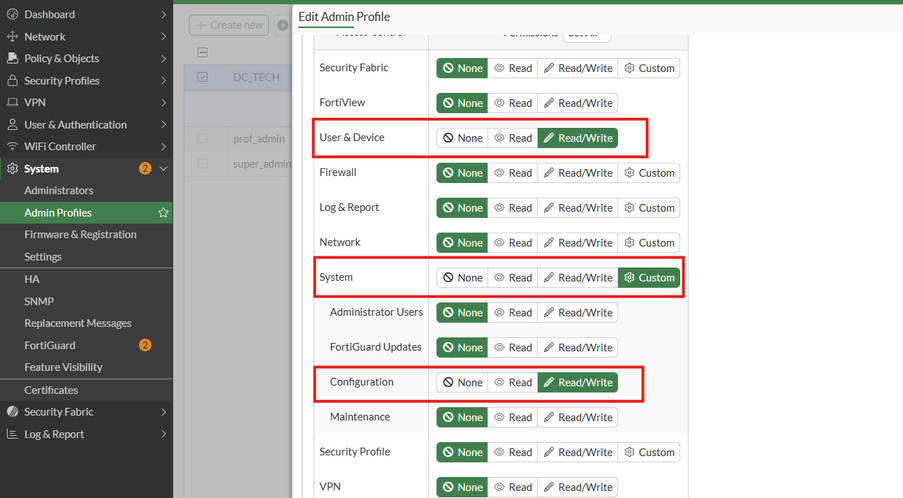
Task: Click the favorite star beside Admin Profiles
Action: [163, 213]
